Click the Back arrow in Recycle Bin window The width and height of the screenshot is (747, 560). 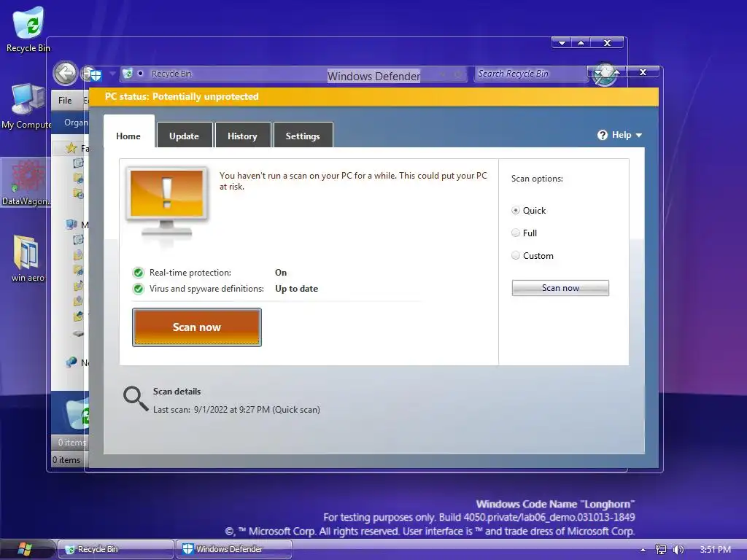click(65, 74)
